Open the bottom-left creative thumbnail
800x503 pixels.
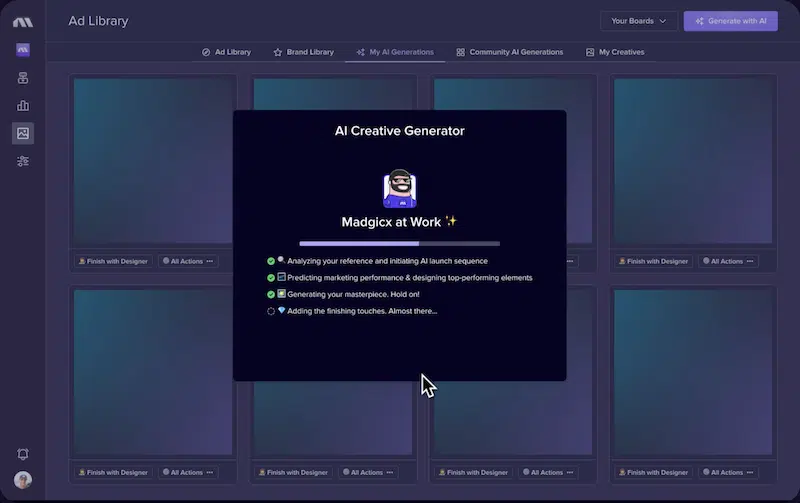pos(153,372)
